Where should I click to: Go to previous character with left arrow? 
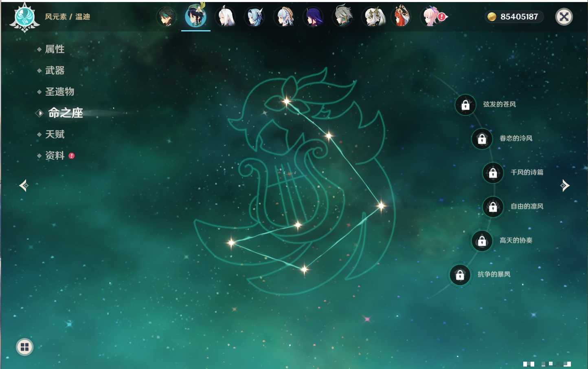(x=24, y=186)
